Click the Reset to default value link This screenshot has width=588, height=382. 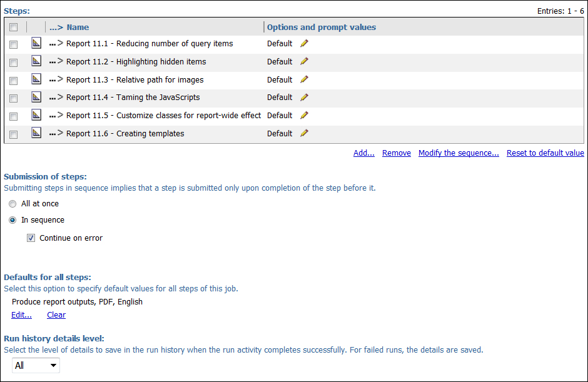(x=545, y=153)
